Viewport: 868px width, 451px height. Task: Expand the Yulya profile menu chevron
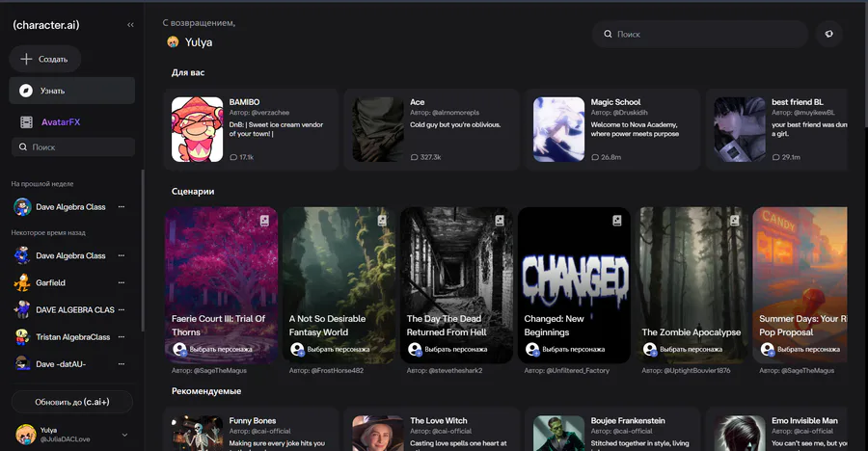click(x=124, y=436)
